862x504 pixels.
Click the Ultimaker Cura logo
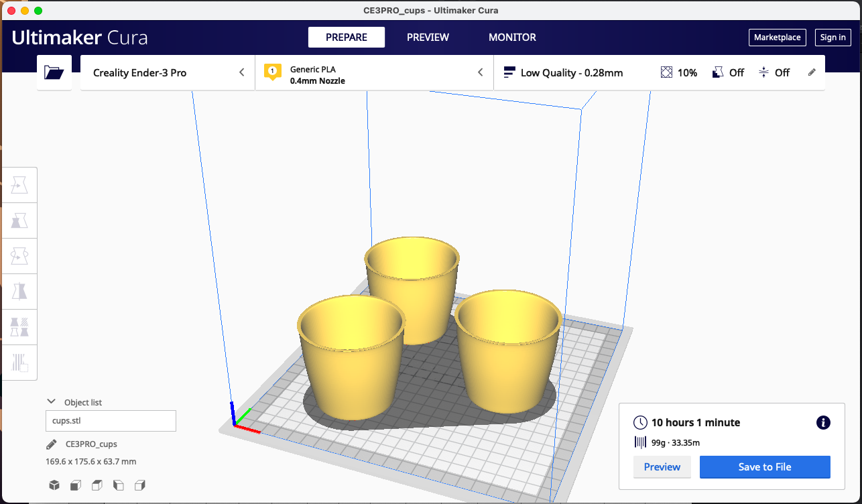(x=80, y=38)
